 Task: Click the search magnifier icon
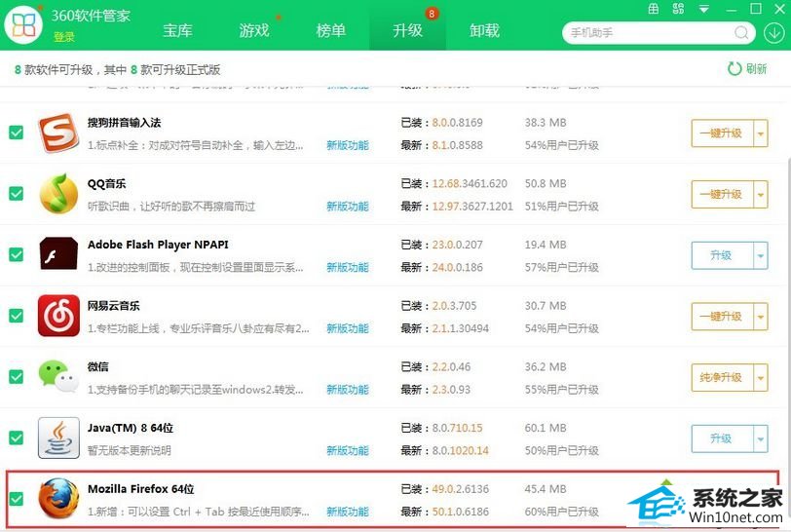point(741,33)
